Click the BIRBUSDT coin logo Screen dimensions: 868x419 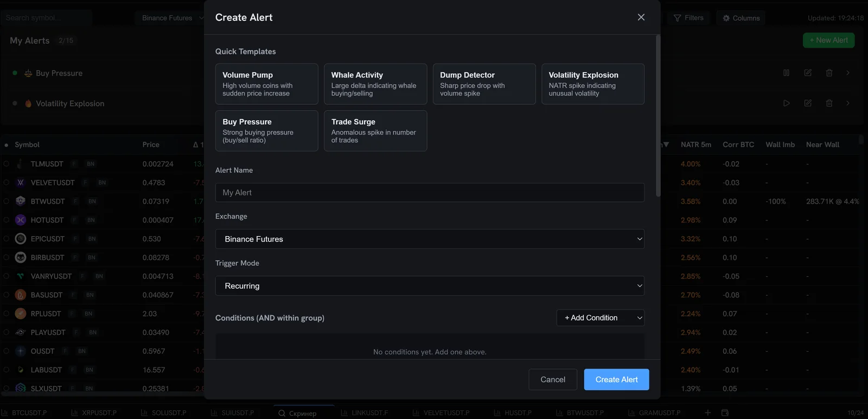[x=21, y=257]
